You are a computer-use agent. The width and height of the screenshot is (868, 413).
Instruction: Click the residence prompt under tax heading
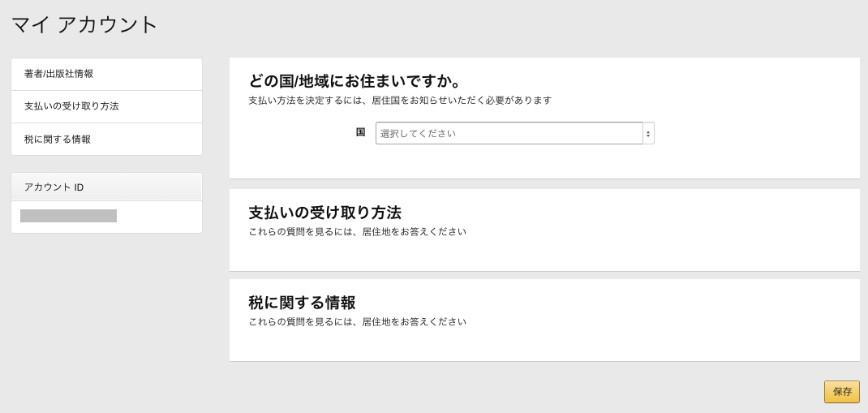[358, 321]
